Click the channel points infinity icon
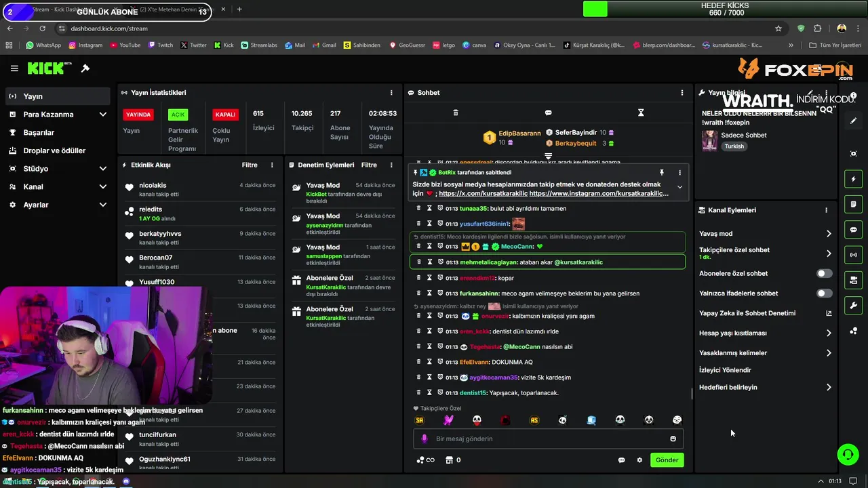Viewport: 868px width, 488px height. (425, 460)
